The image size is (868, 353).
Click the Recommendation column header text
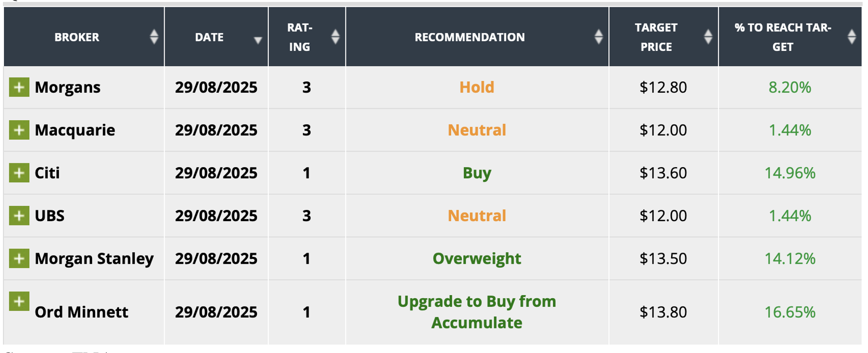(470, 37)
